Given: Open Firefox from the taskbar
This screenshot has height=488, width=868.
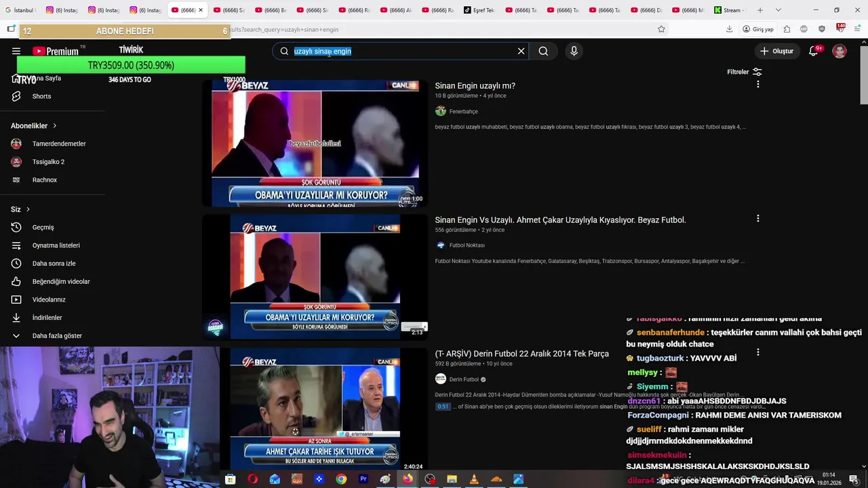Looking at the screenshot, I should pos(408,479).
